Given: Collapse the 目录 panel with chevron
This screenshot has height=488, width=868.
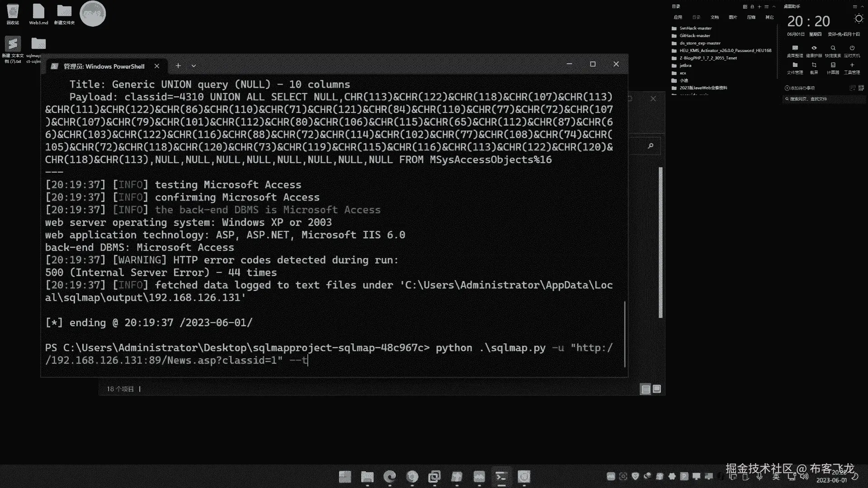Looking at the screenshot, I should pyautogui.click(x=774, y=7).
